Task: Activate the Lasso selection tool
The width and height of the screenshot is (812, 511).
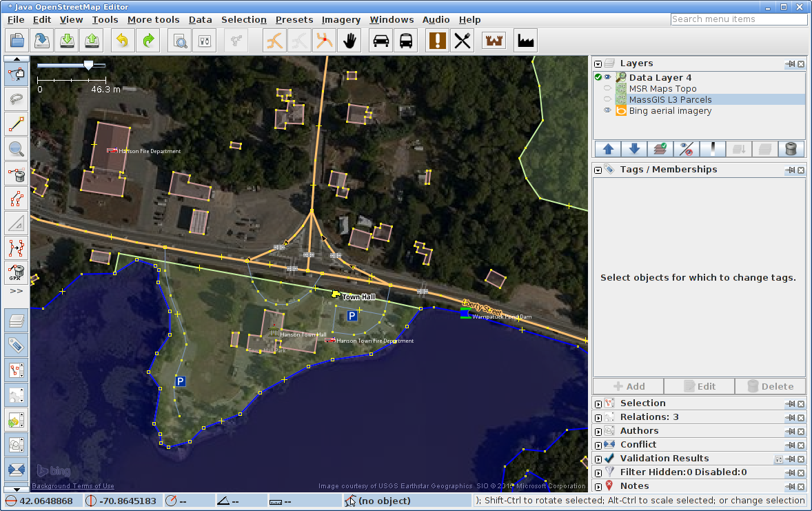Action: [x=17, y=99]
